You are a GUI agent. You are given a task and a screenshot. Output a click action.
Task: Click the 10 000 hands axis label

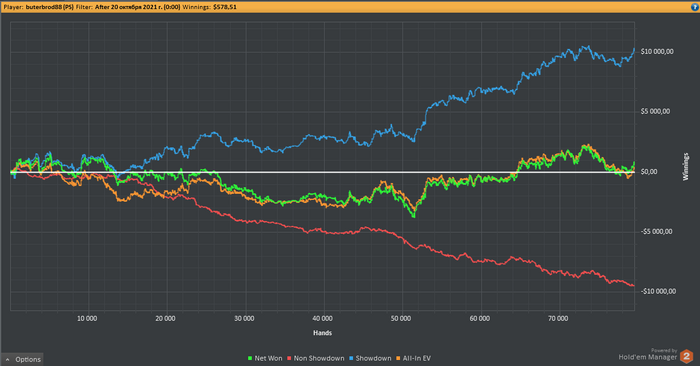(x=87, y=319)
